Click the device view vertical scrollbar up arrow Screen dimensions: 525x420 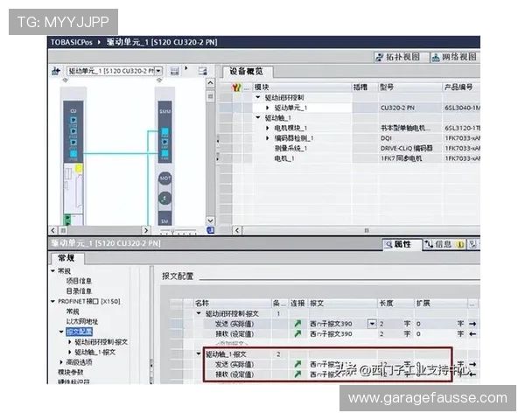click(210, 82)
